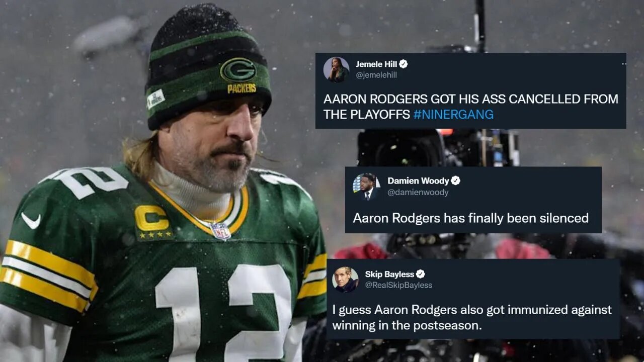644x362 pixels.
Task: Open Damien Woody's profile picture
Action: coord(365,186)
